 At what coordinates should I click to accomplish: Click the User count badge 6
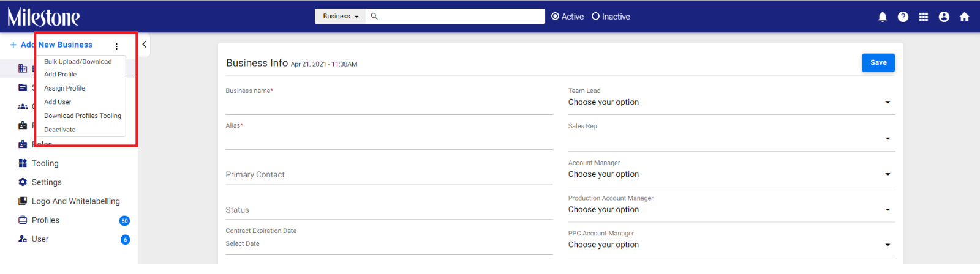click(x=125, y=240)
